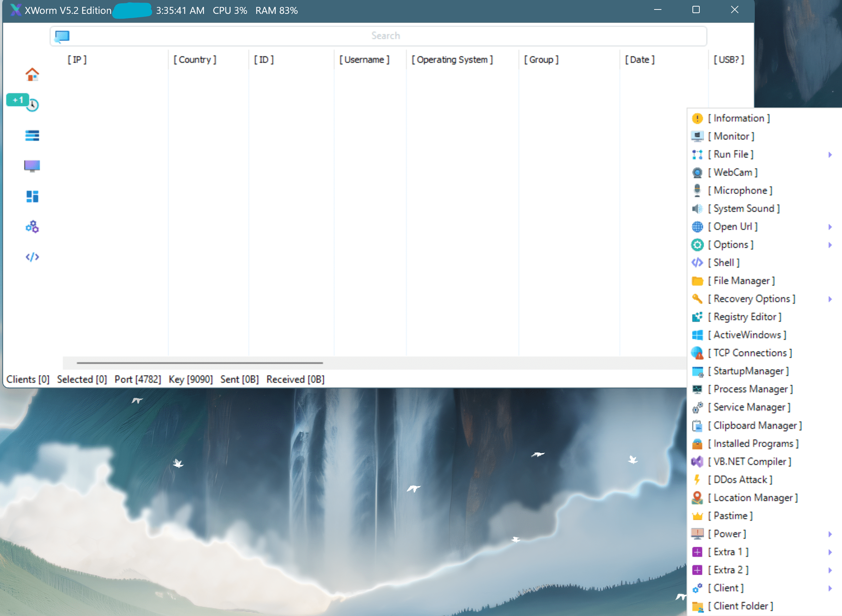Expand the Recovery Options submenu arrow
842x616 pixels.
830,299
